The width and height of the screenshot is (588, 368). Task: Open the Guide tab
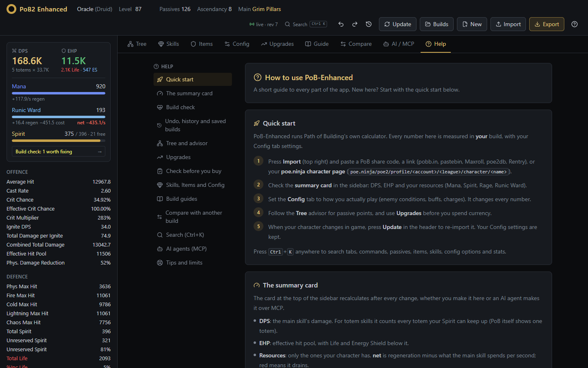(x=317, y=44)
